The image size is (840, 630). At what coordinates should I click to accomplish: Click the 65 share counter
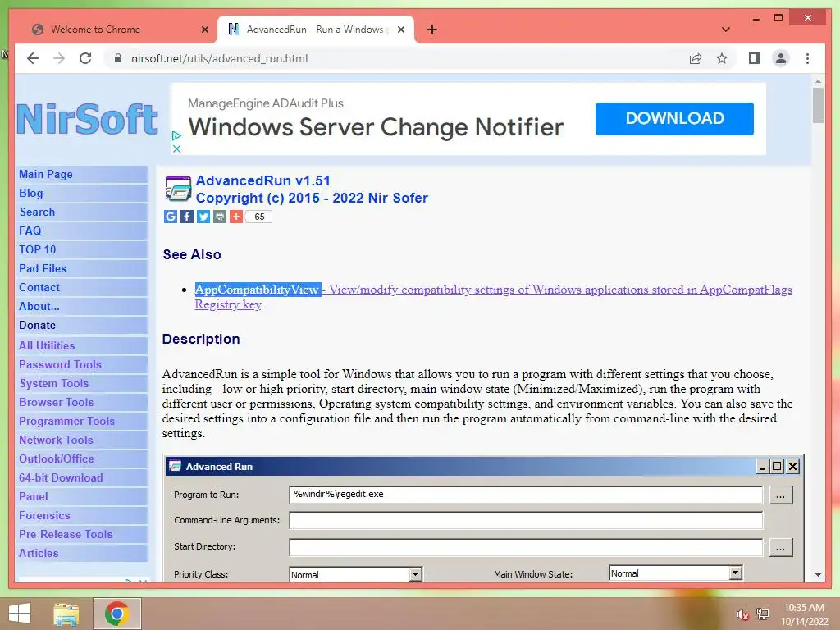pos(259,217)
